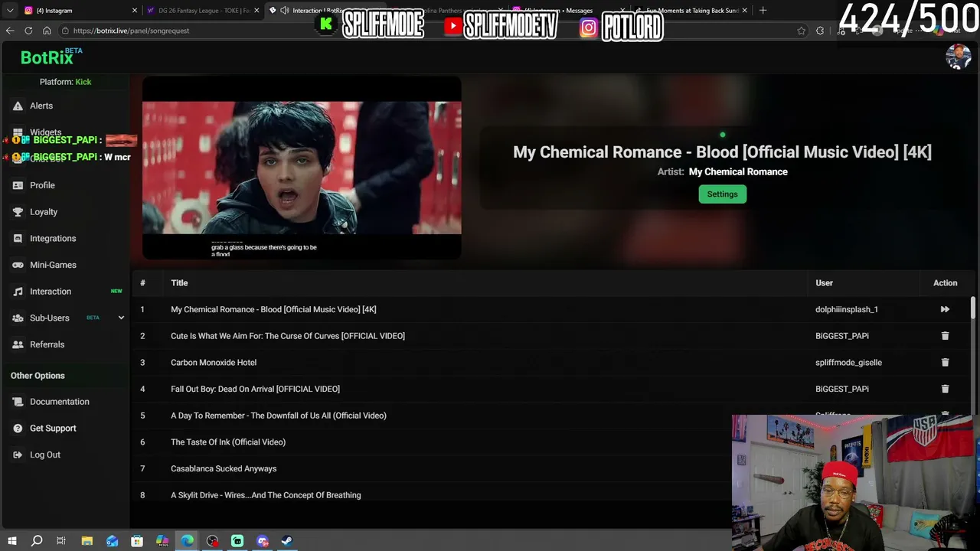Delete Cute Is What We Aim For request
Screen dimensions: 980x551
point(945,336)
